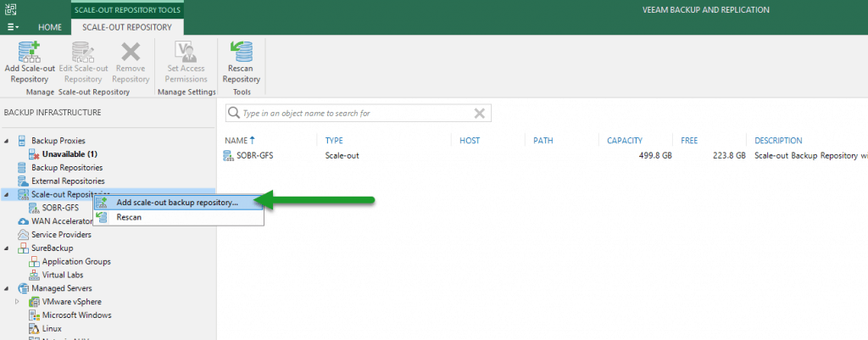Sort by HOST column header
This screenshot has width=868, height=340.
click(x=470, y=141)
